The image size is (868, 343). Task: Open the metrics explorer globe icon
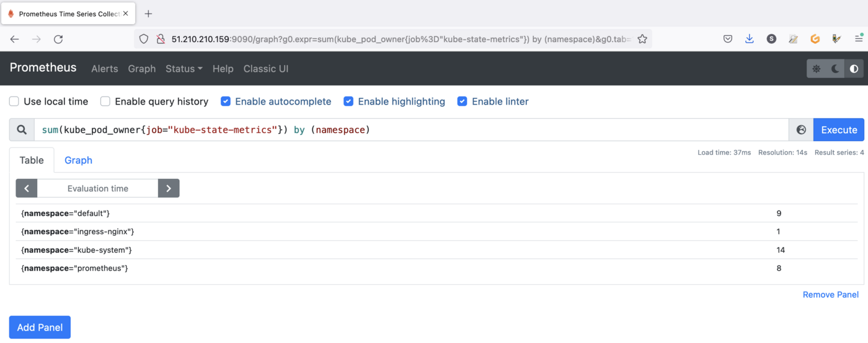(801, 130)
